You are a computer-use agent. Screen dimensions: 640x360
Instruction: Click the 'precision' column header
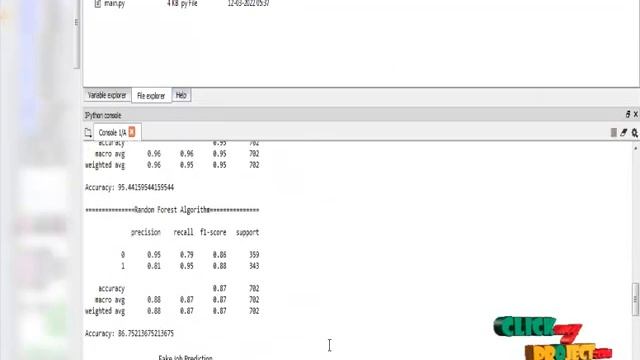pyautogui.click(x=146, y=232)
